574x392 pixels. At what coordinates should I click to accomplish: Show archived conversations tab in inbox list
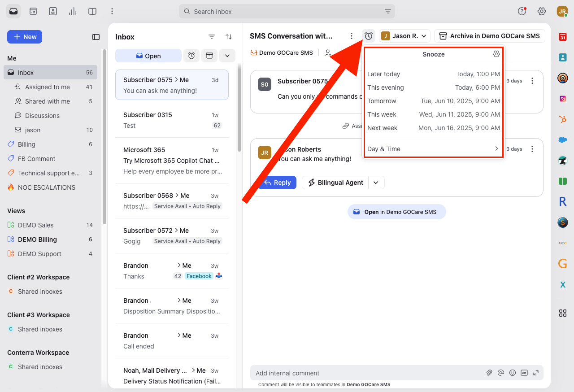point(209,56)
